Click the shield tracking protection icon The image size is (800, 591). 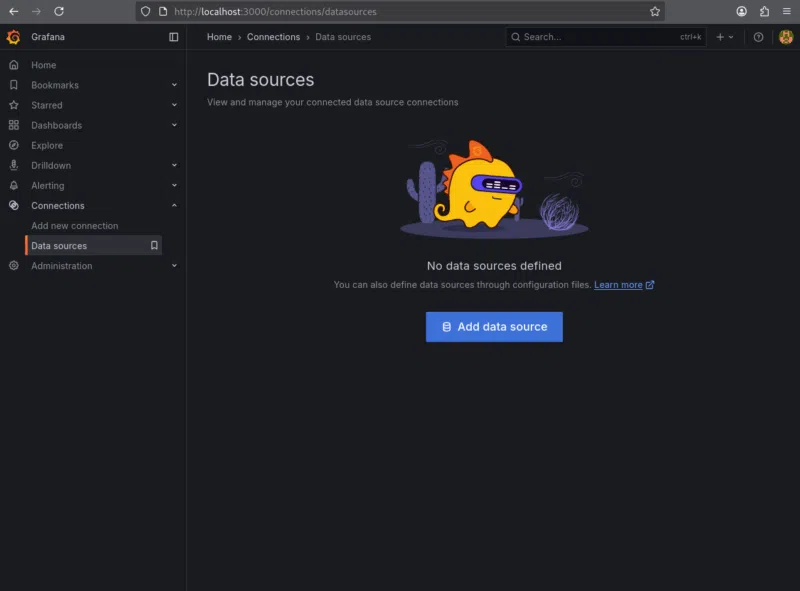coord(145,11)
